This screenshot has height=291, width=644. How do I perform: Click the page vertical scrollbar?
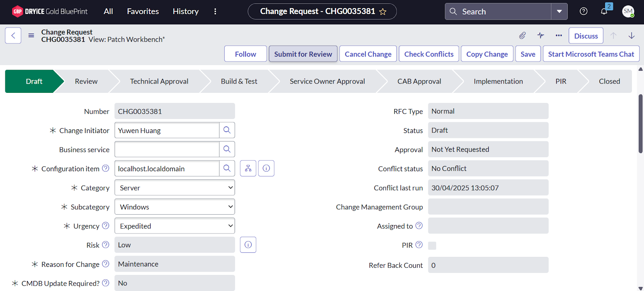click(640, 124)
